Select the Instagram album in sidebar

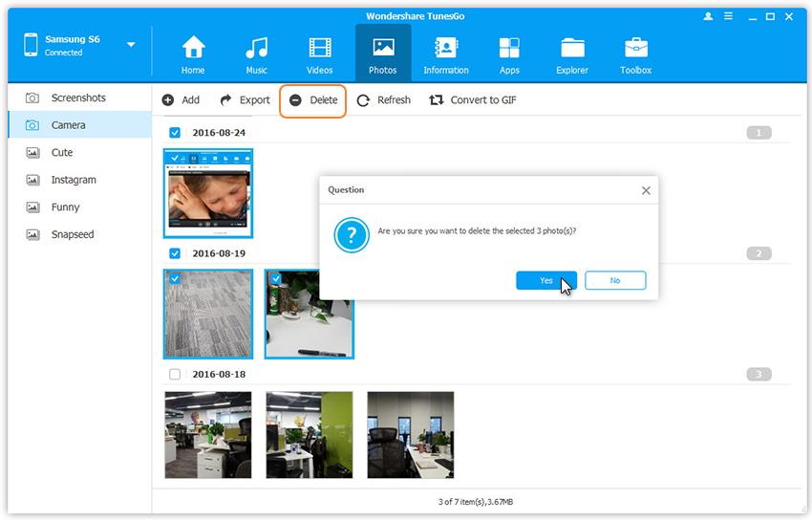tap(74, 180)
